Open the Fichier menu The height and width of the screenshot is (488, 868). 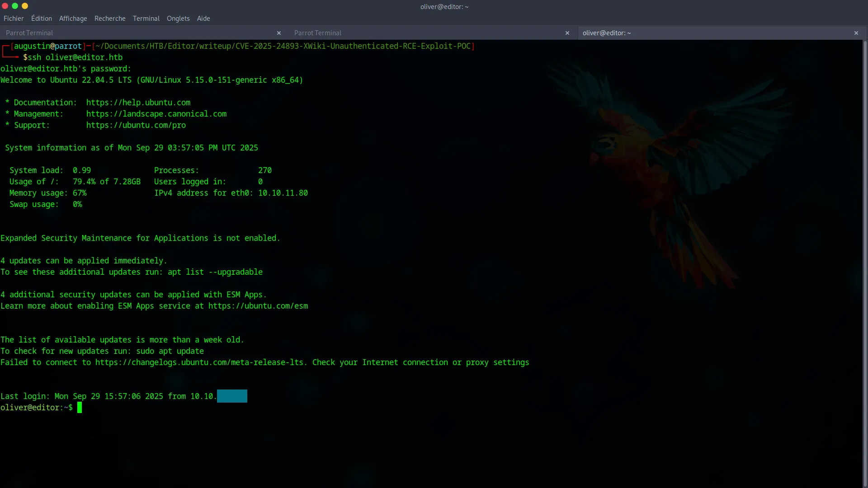pyautogui.click(x=14, y=19)
